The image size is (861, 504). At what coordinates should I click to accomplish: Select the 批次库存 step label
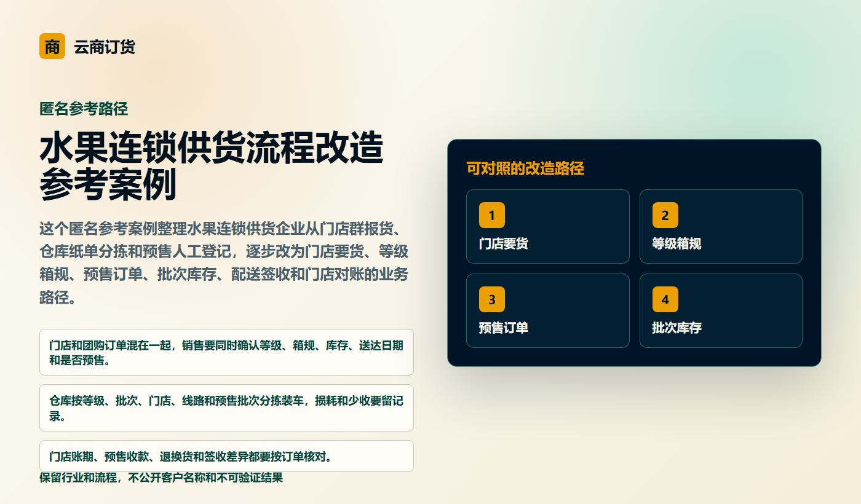[677, 328]
